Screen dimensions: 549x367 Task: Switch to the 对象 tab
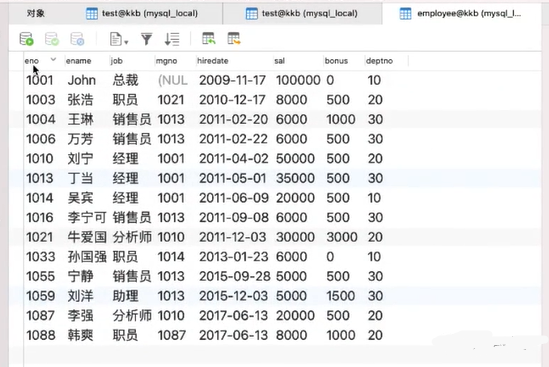coord(36,13)
